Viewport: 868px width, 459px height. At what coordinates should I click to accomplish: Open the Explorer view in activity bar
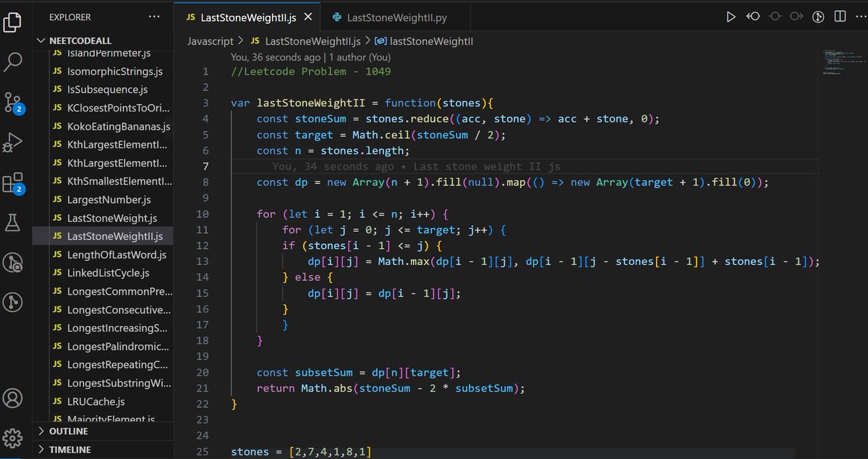(x=12, y=21)
